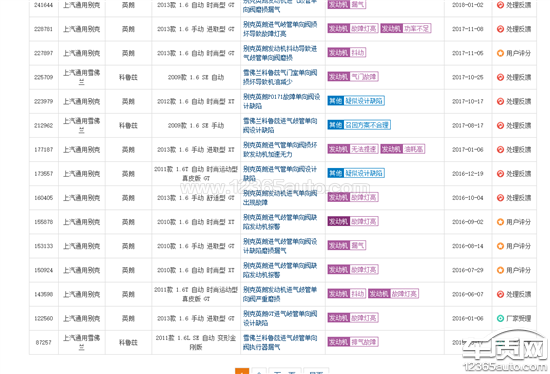The height and width of the screenshot is (374, 550).
Task: Click the 发动机 功率不足 tag in row 228781
Action: (406, 28)
